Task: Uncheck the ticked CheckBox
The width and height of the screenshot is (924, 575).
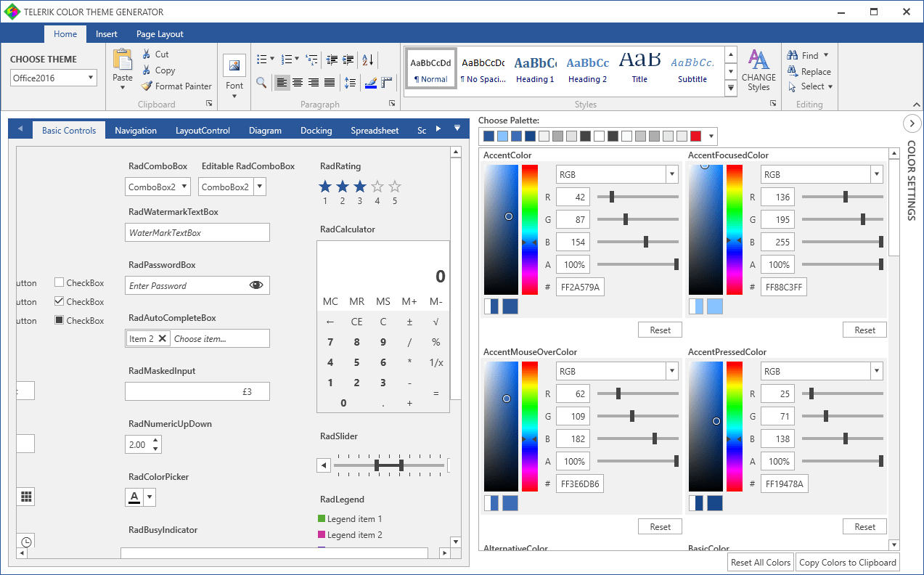Action: [60, 301]
